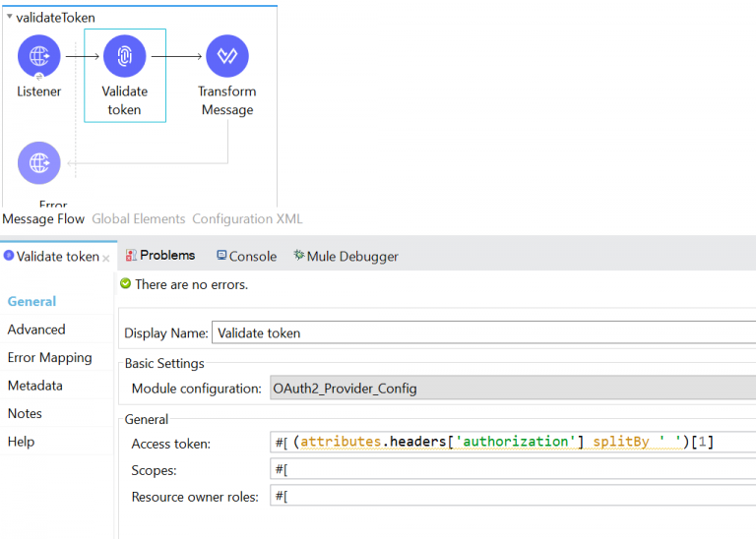Open the Notes section
This screenshot has width=756, height=539.
click(x=26, y=414)
